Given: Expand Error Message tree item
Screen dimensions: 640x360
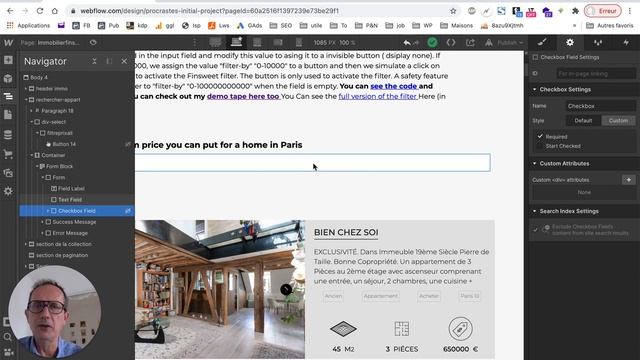Looking at the screenshot, I should tap(42, 233).
